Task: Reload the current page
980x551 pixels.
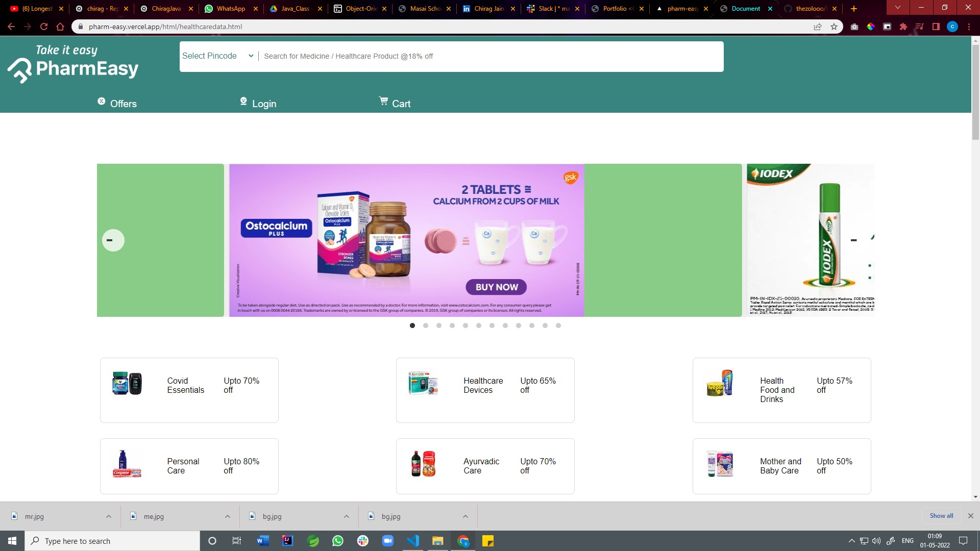Action: point(44,27)
